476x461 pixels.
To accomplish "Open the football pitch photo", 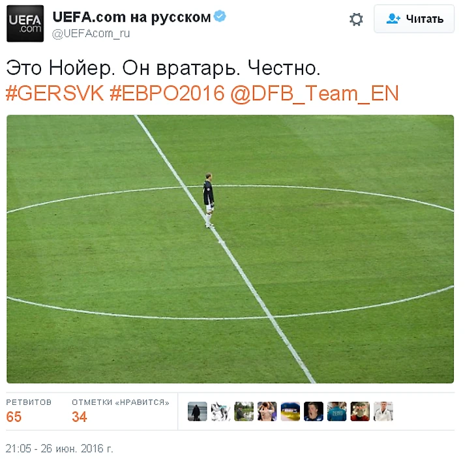I will coord(230,249).
